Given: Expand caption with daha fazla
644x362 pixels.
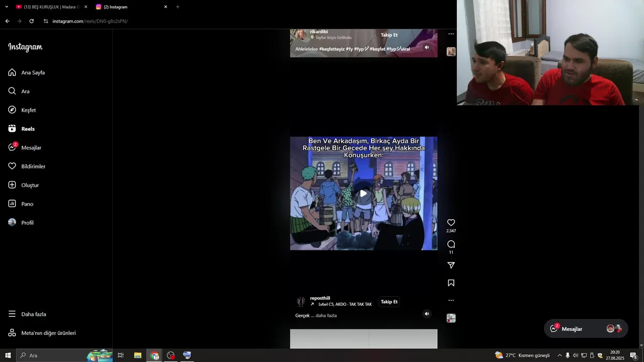Looking at the screenshot, I should click(326, 315).
